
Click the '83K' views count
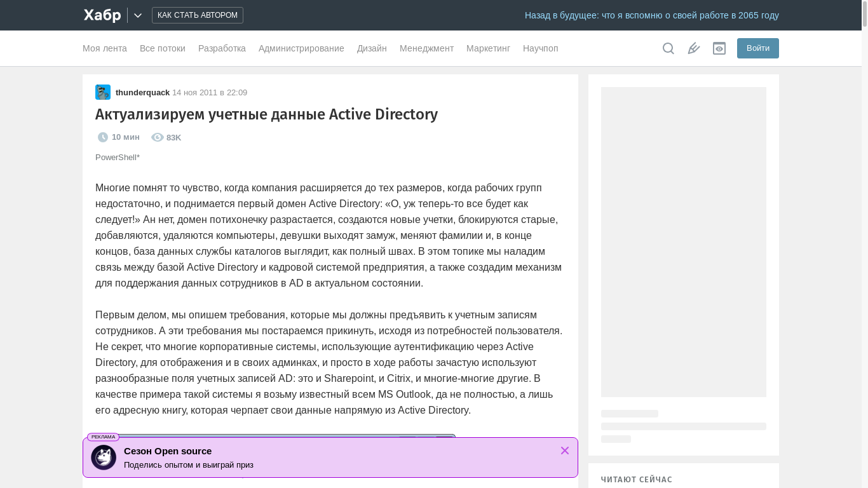point(173,138)
